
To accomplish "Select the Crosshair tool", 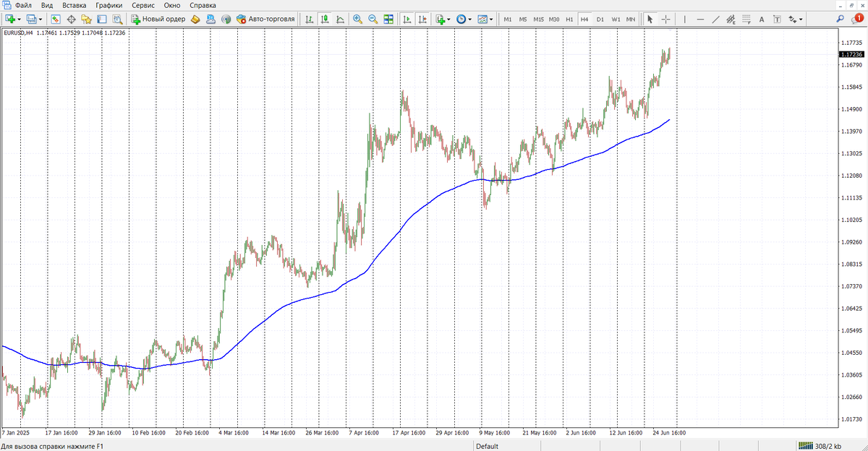I will (x=665, y=20).
